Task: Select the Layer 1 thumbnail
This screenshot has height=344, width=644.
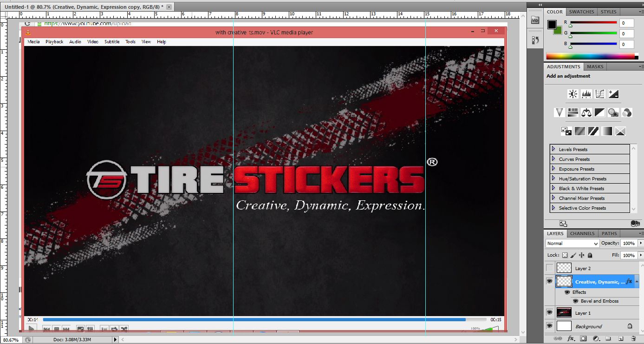Action: (564, 312)
